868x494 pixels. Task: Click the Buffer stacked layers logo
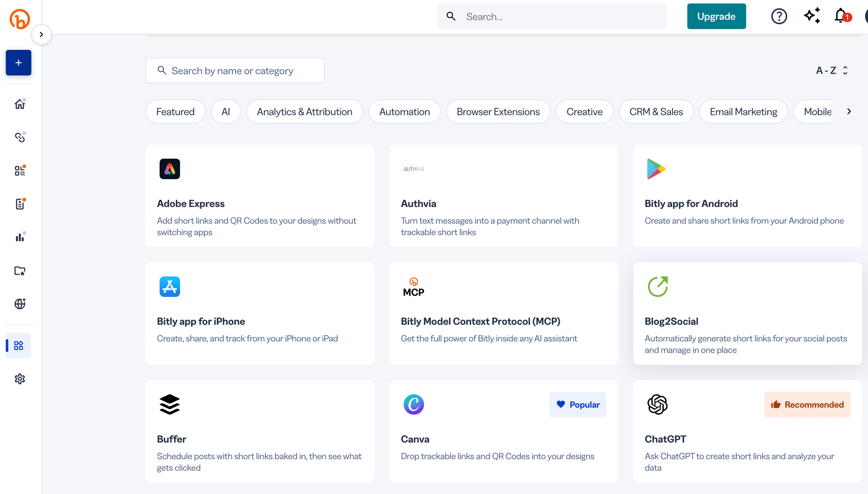[x=170, y=404]
